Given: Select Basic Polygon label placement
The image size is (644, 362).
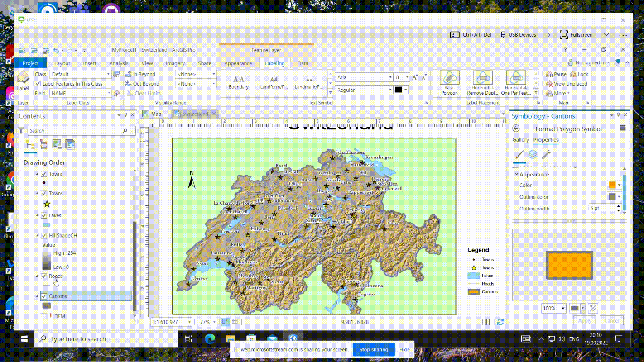Looking at the screenshot, I should coord(449,83).
